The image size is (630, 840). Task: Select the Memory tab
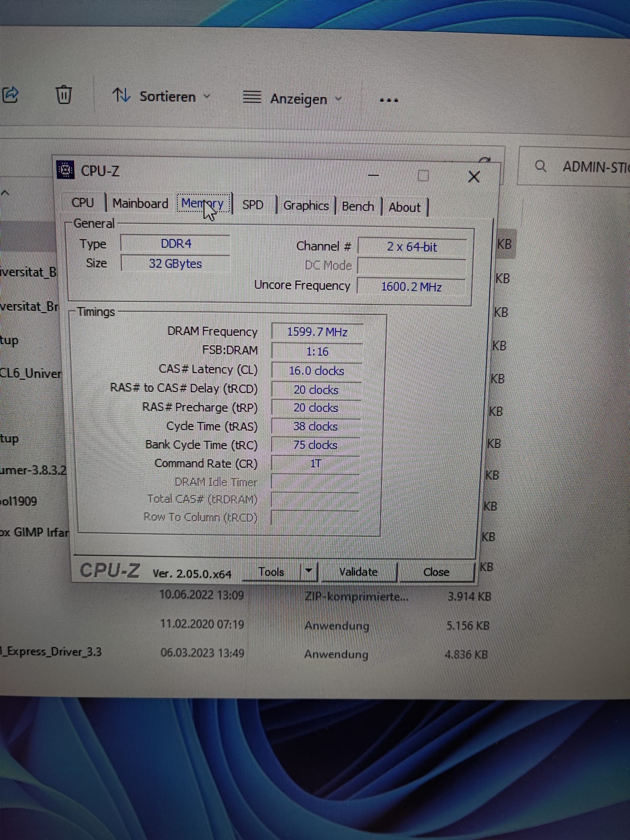[203, 204]
